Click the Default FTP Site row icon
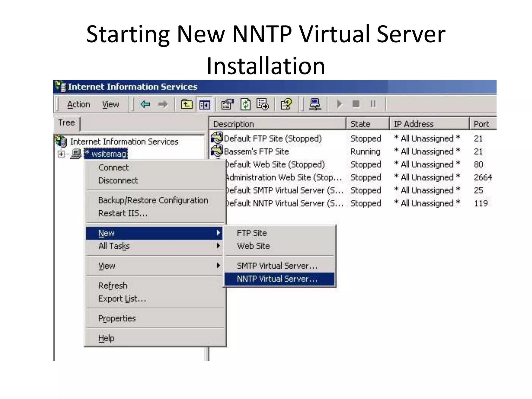 pyautogui.click(x=217, y=138)
